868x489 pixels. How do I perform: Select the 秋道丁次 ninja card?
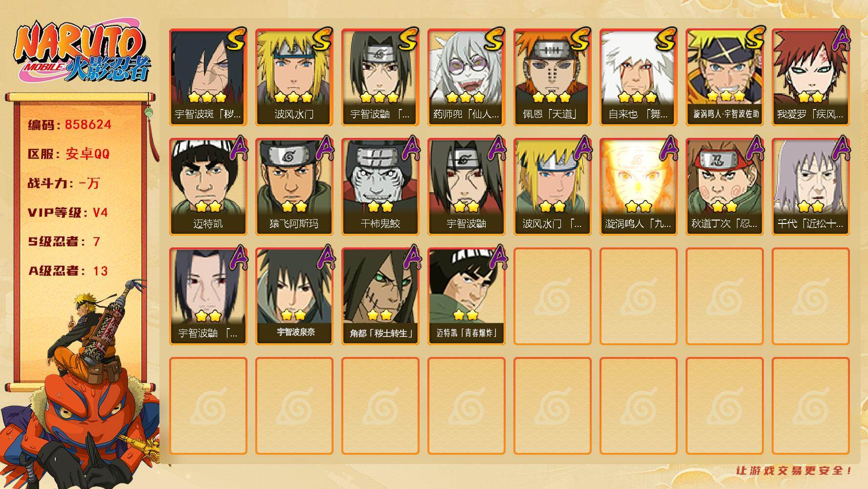(x=724, y=187)
